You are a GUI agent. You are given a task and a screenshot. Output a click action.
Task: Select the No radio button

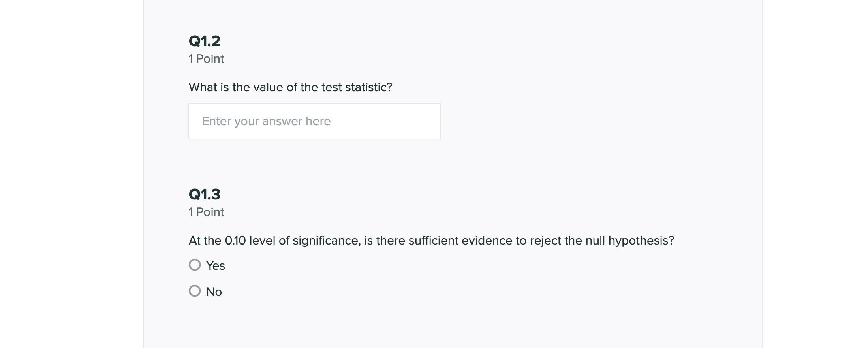click(195, 291)
